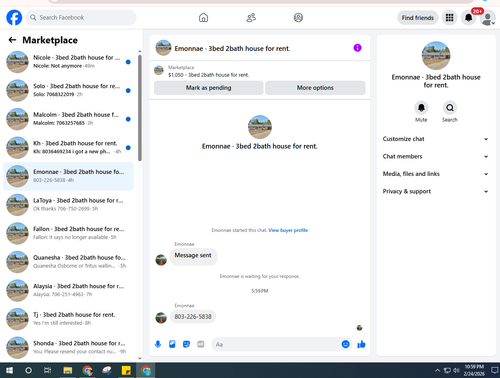The width and height of the screenshot is (500, 378).
Task: Click the listing house thumbnail in chat header
Action: 163,48
